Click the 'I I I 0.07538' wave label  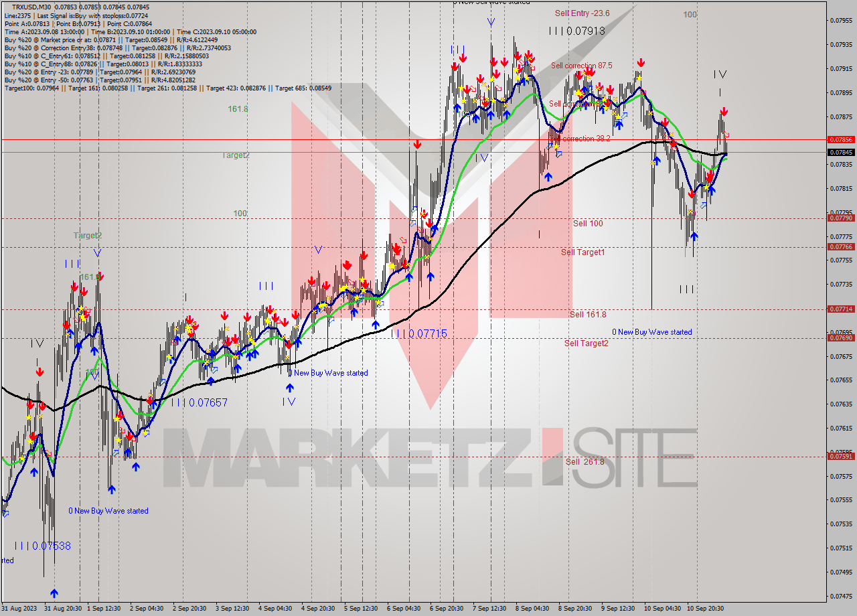(x=42, y=546)
